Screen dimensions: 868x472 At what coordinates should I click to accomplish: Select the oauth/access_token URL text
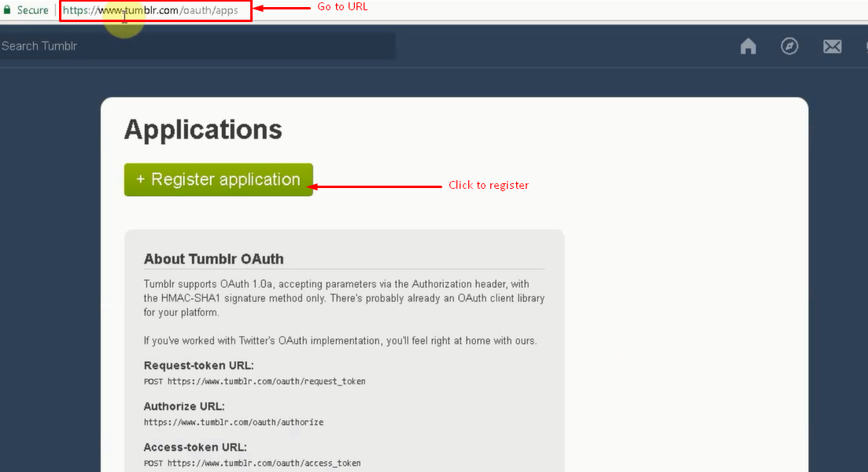[264, 463]
